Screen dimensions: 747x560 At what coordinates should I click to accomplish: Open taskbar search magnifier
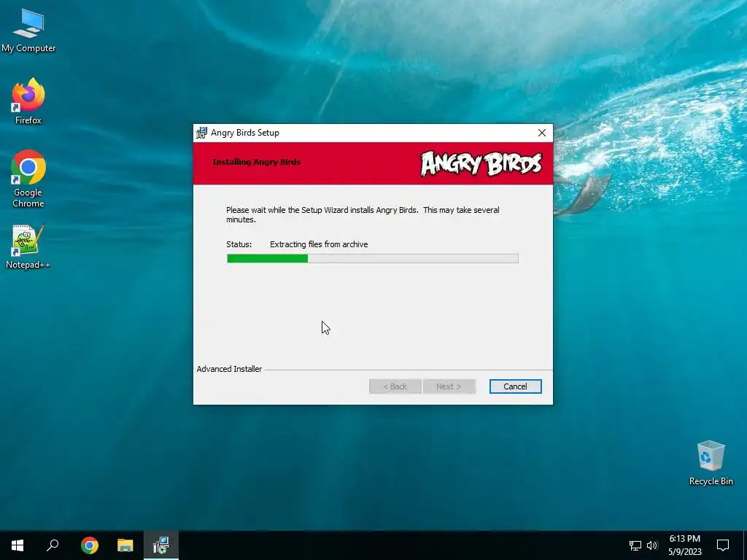pyautogui.click(x=53, y=545)
